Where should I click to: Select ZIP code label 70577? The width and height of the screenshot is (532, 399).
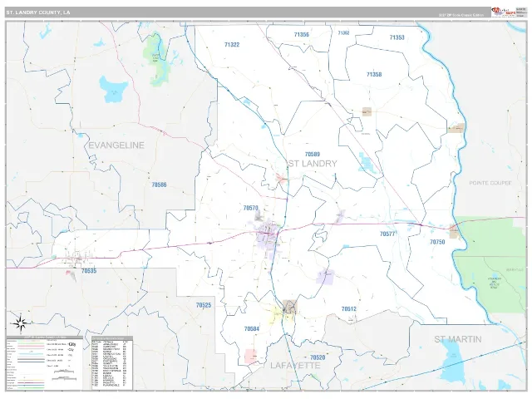click(387, 234)
